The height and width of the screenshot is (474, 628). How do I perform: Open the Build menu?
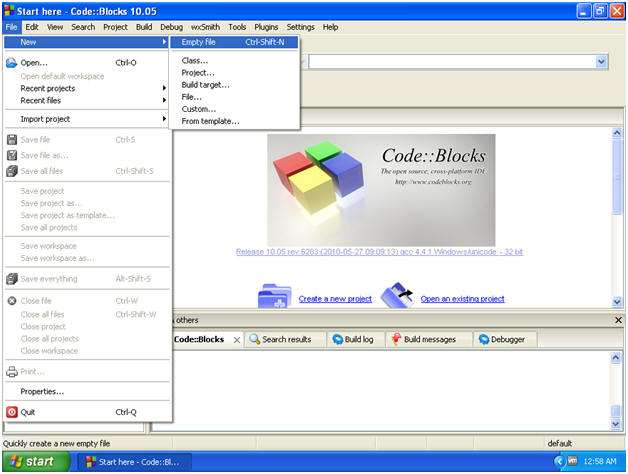144,27
